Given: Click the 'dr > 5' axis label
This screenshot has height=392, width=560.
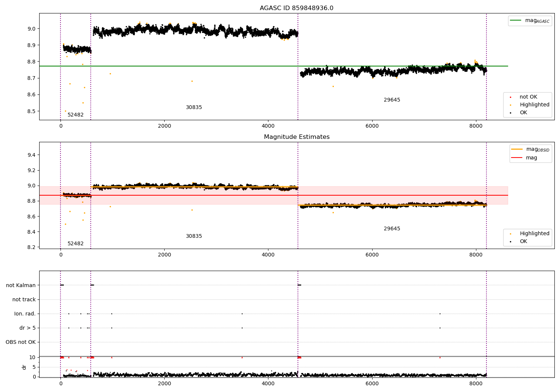Looking at the screenshot, I should click(28, 328).
